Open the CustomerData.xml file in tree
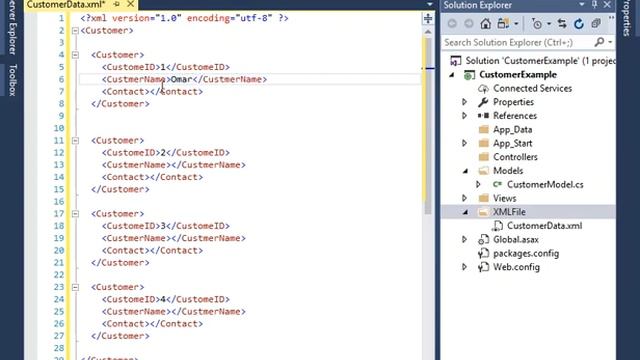Image resolution: width=640 pixels, height=360 pixels. (544, 226)
